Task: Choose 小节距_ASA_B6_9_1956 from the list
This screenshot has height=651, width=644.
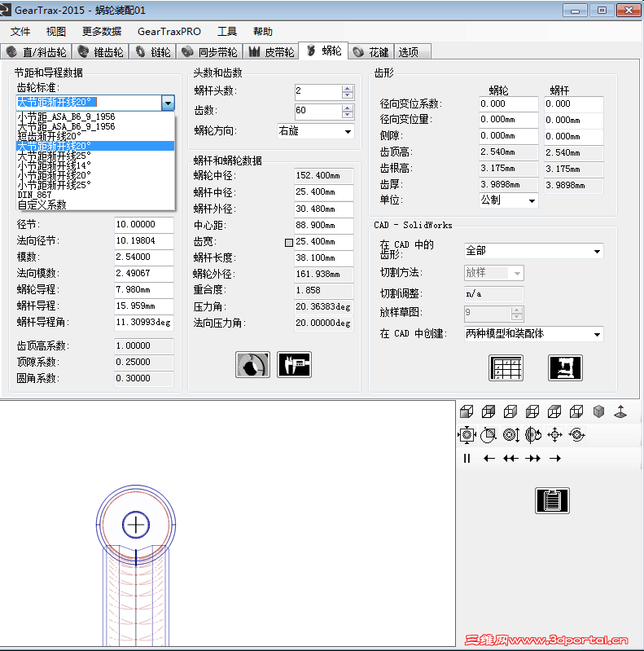Action: click(95, 117)
